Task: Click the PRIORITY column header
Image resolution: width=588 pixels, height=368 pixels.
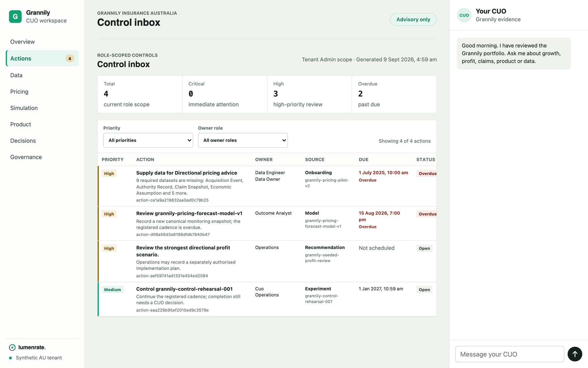Action: coord(113,160)
